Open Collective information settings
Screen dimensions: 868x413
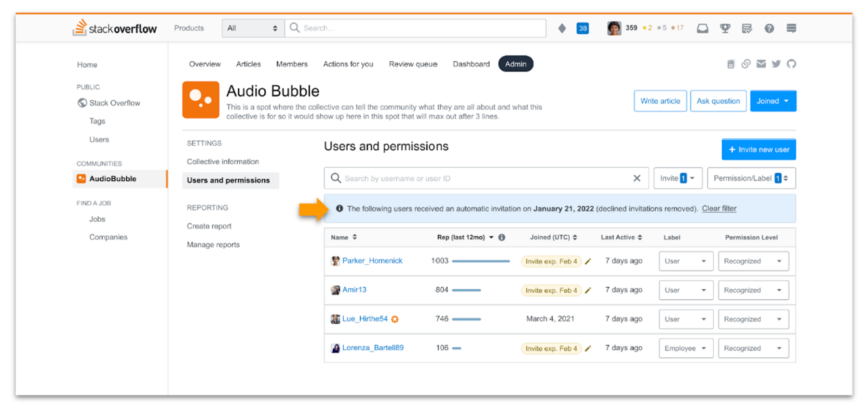pos(223,161)
